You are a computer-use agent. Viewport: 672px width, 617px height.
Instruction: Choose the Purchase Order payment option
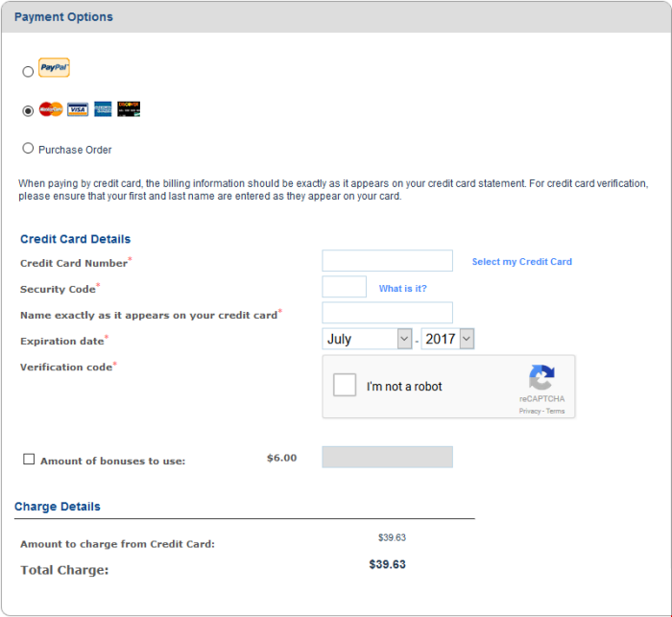click(x=28, y=149)
